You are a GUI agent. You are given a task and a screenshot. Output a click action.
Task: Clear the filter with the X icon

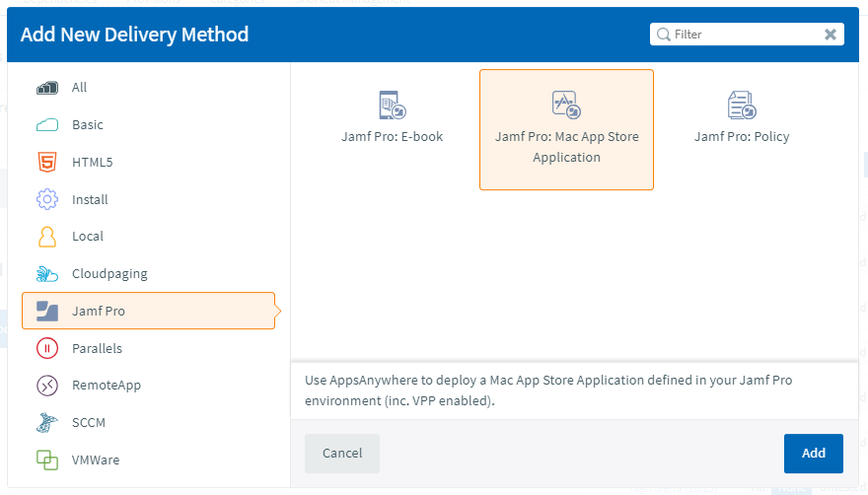click(x=831, y=35)
